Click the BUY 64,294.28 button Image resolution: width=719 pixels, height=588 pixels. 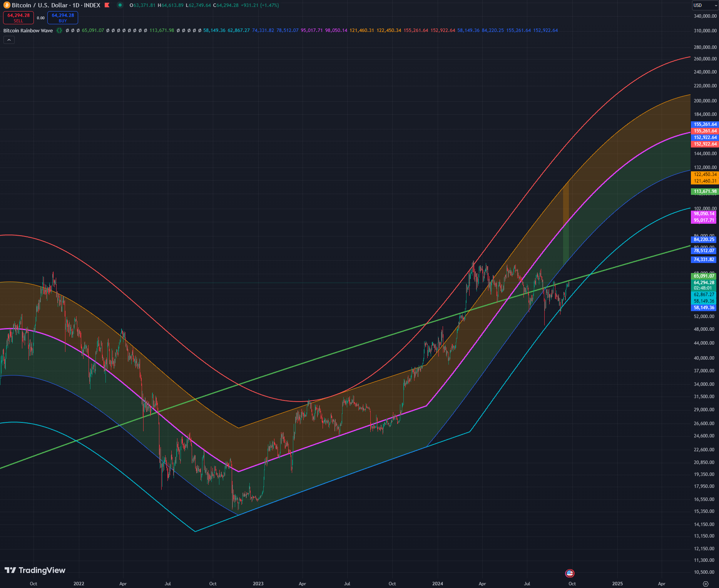(x=63, y=18)
